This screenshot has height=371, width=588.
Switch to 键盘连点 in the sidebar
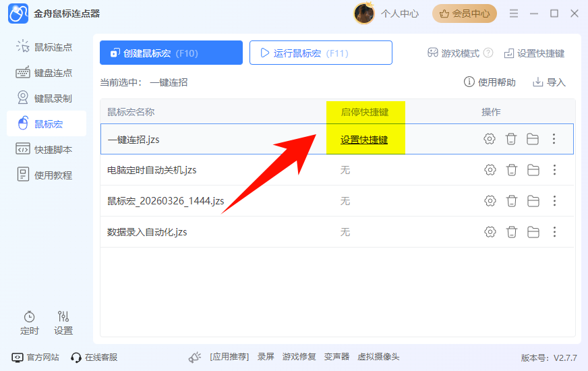click(47, 73)
